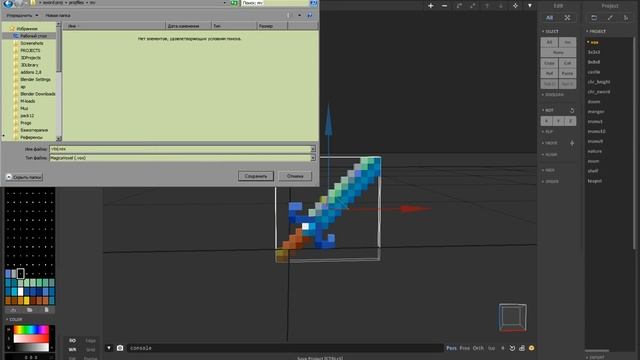
Task: Open the Упорядочить menu
Action: (22, 15)
